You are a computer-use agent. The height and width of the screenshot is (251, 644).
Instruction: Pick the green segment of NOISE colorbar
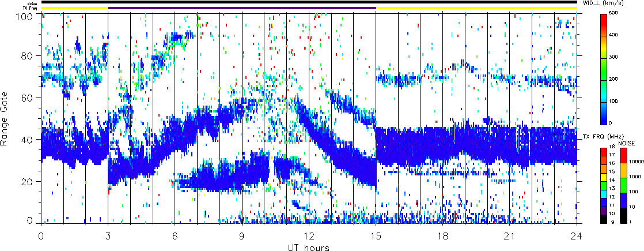623,186
